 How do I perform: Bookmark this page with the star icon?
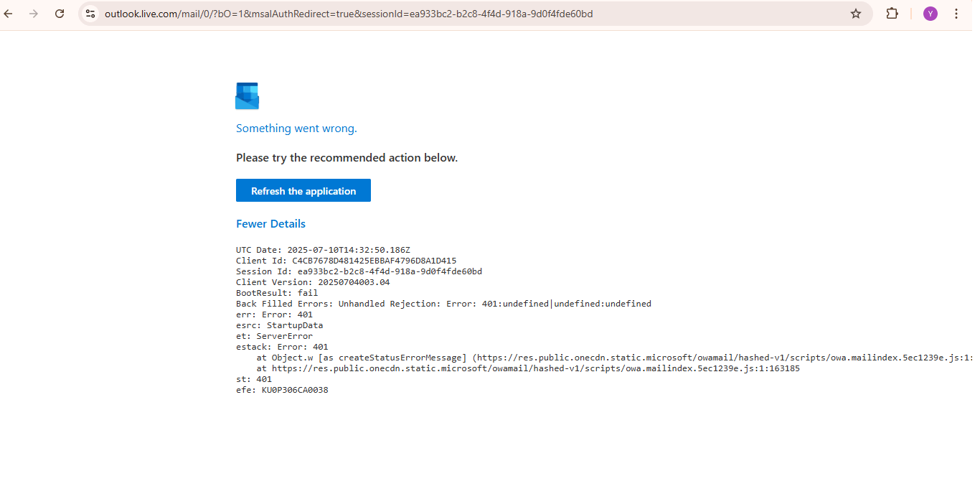click(x=855, y=14)
